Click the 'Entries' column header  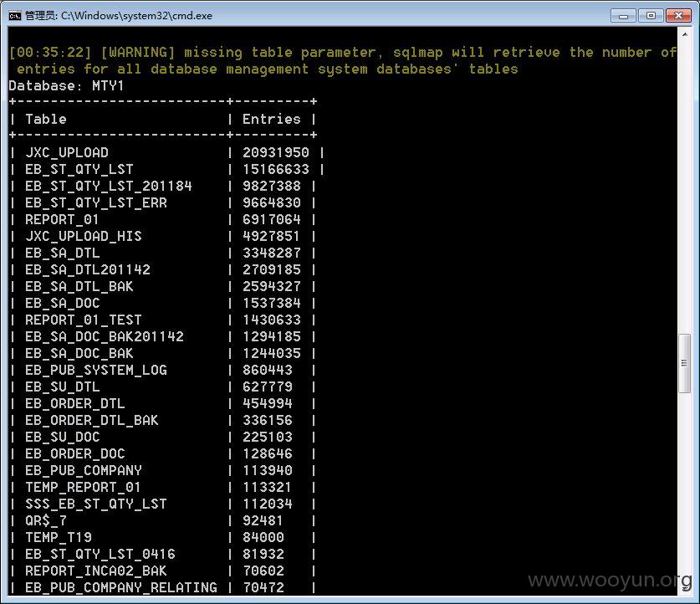click(272, 119)
